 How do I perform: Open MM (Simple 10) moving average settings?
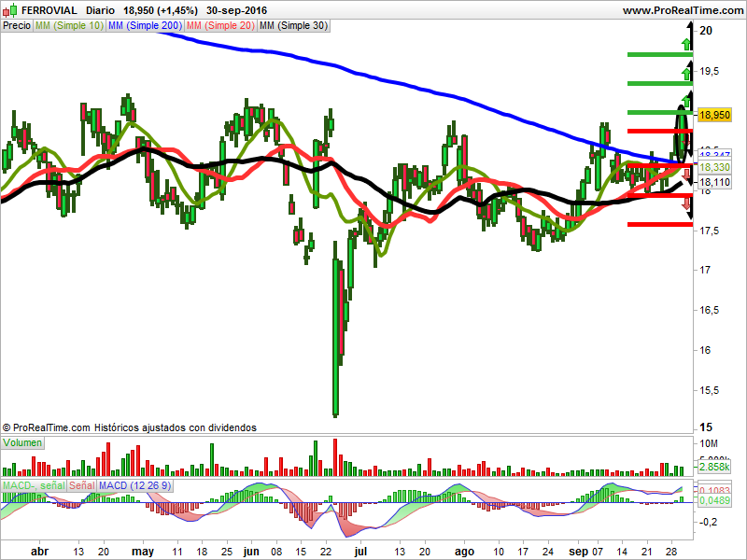click(69, 26)
